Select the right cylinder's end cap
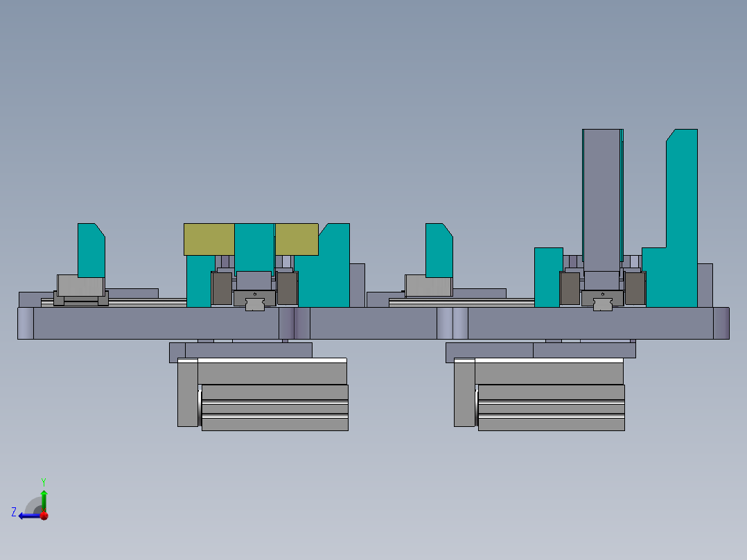The width and height of the screenshot is (747, 560). tap(464, 393)
